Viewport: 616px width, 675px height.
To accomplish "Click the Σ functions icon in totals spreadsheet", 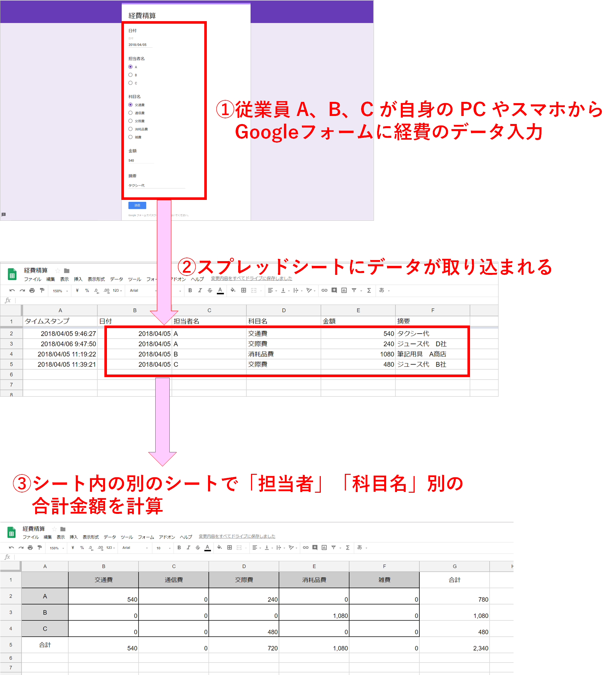I will point(348,548).
